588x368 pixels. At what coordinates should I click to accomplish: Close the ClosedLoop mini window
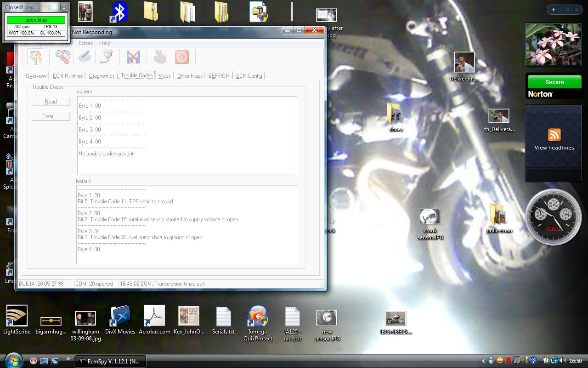click(64, 7)
